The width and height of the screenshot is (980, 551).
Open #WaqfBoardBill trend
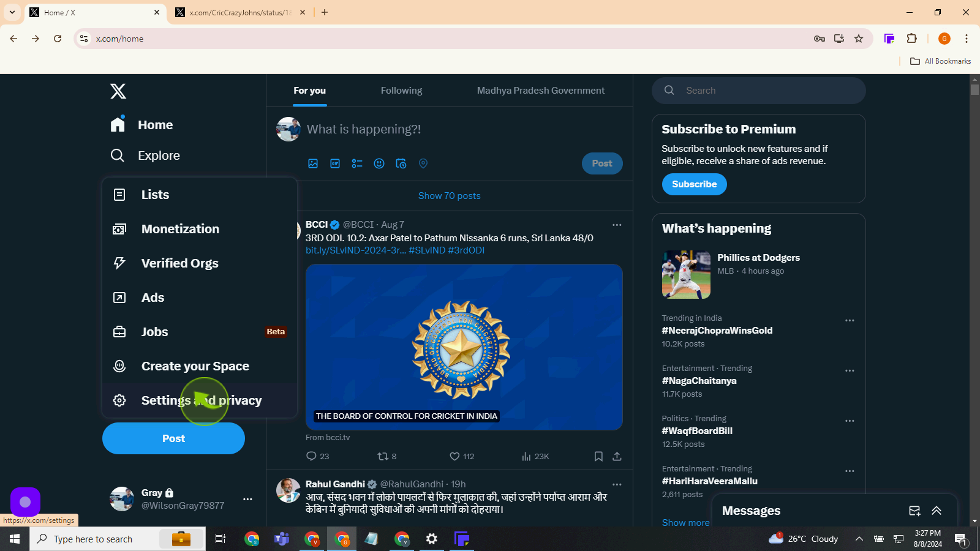click(x=697, y=431)
